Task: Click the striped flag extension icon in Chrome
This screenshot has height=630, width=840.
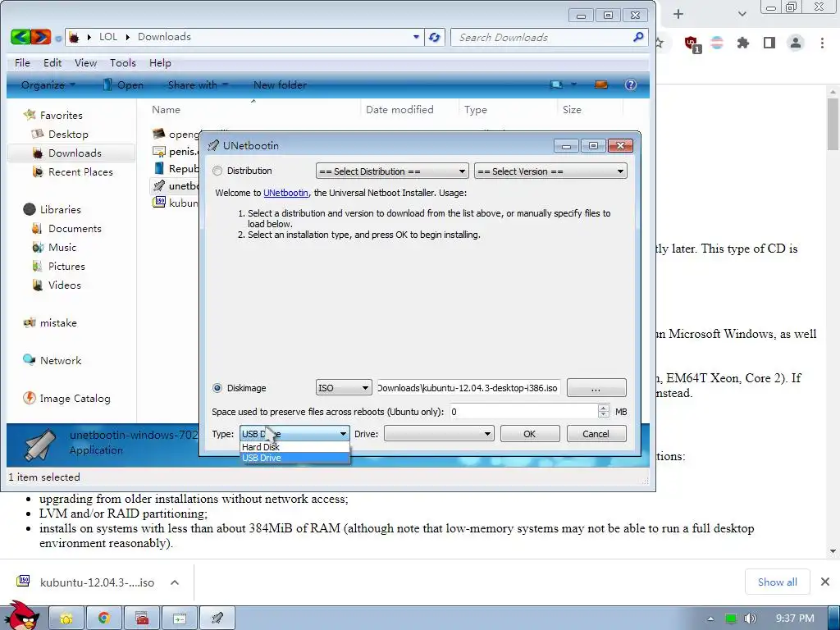Action: tap(717, 43)
